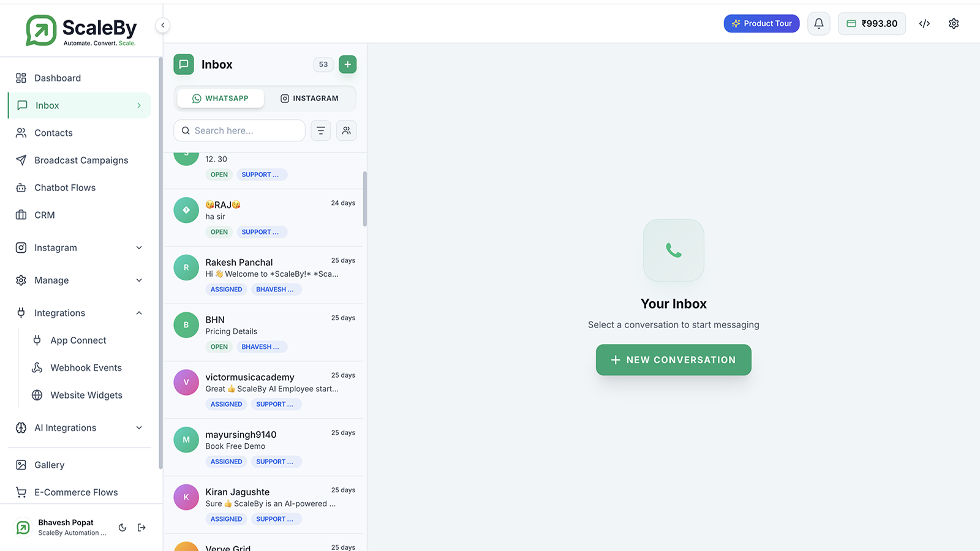Click the phone icon above Your Inbox
The width and height of the screenshot is (980, 551).
coord(674,250)
